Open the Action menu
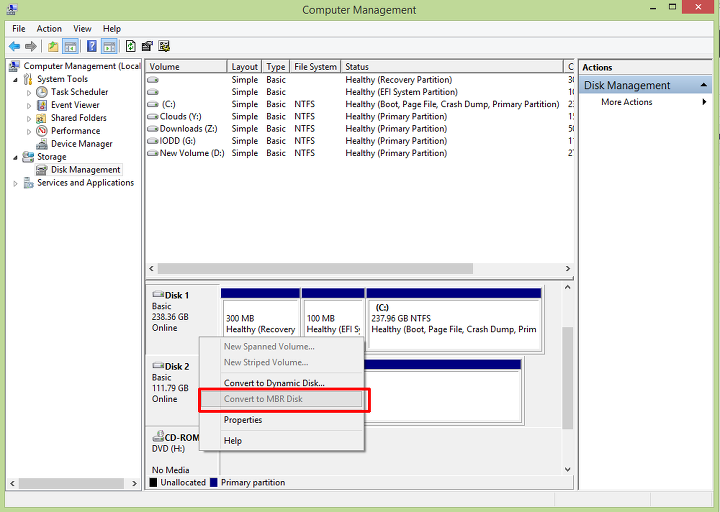Screen dimensions: 720x512 [49, 28]
